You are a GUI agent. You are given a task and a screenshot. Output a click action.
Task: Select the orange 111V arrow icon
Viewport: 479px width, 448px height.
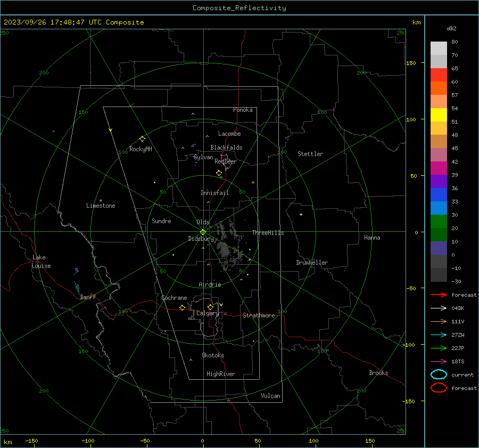[439, 321]
